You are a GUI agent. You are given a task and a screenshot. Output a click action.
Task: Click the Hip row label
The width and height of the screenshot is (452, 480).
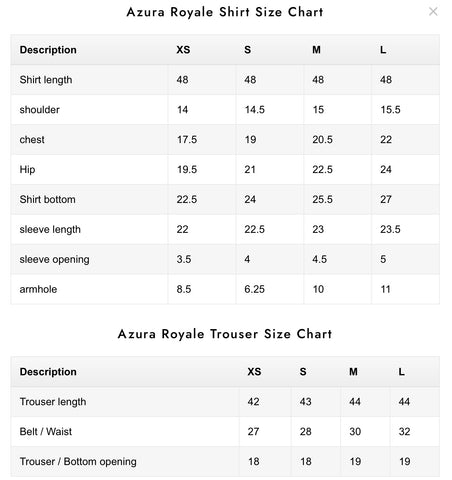click(27, 169)
